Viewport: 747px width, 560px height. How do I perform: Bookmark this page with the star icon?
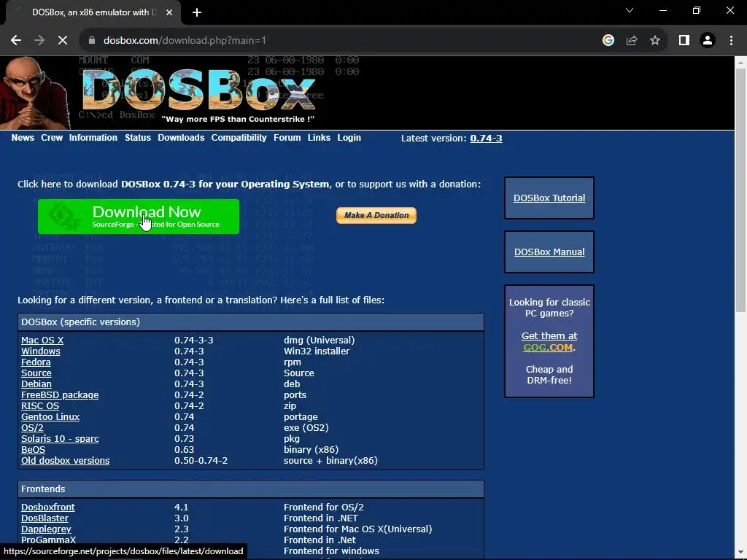(655, 41)
